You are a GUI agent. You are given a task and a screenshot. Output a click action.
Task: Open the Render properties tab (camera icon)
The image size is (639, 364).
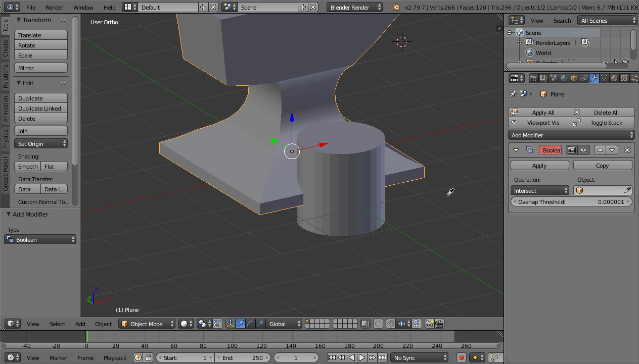[534, 78]
